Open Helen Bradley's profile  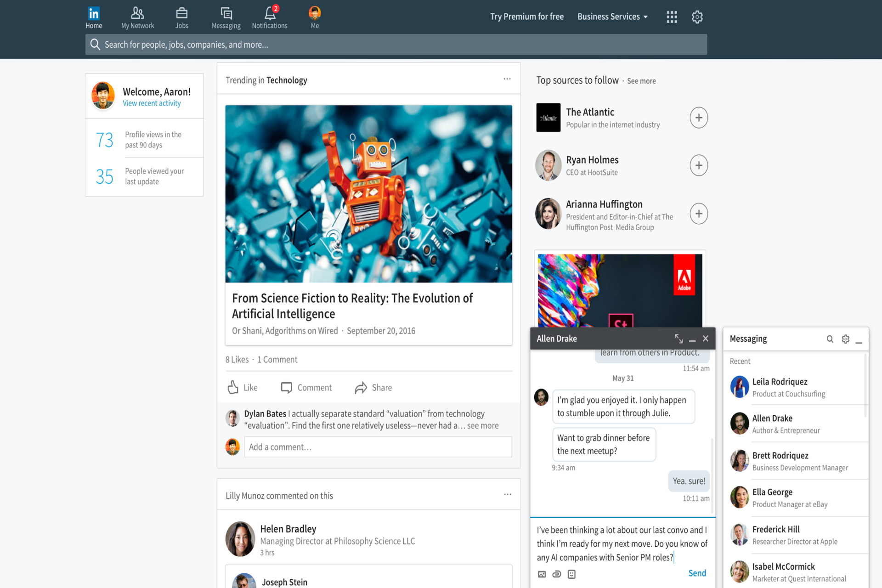pos(288,529)
